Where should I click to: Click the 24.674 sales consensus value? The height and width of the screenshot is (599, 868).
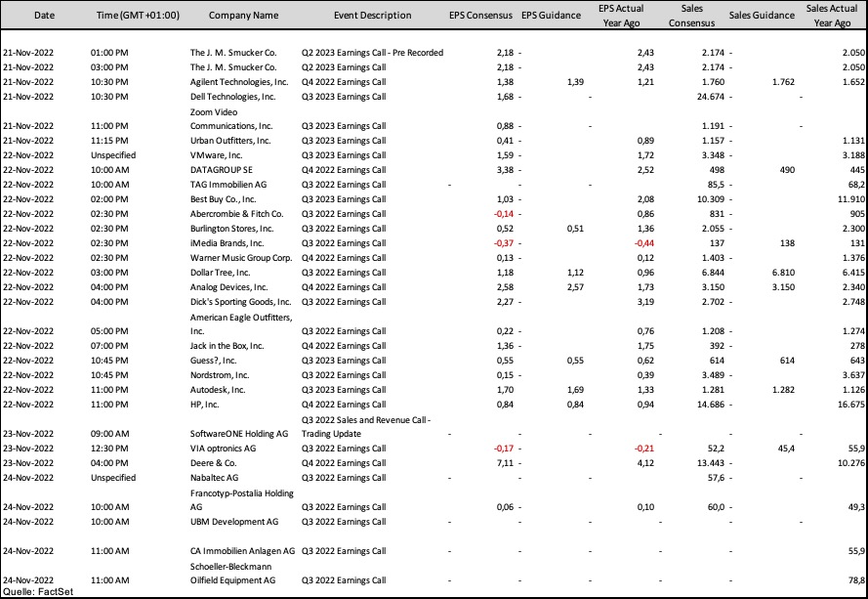point(711,97)
